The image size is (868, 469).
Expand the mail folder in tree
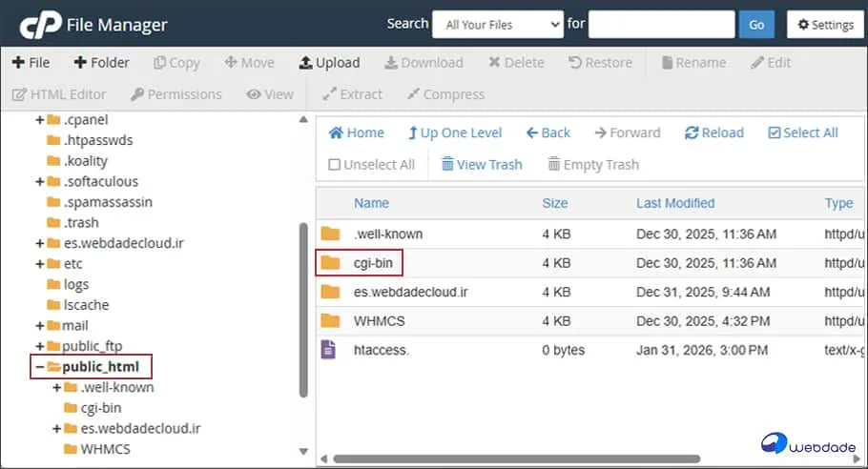click(39, 325)
